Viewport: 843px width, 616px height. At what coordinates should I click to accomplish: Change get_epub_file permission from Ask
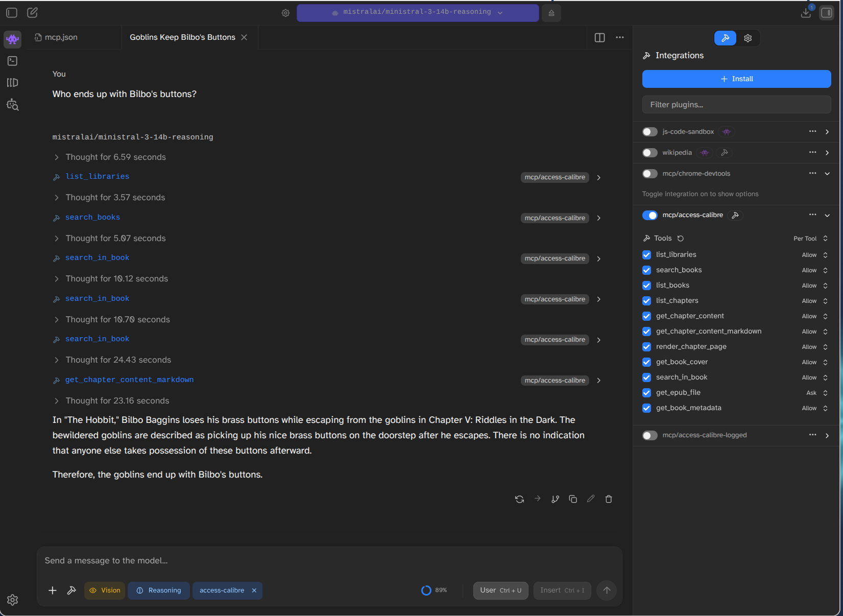817,393
